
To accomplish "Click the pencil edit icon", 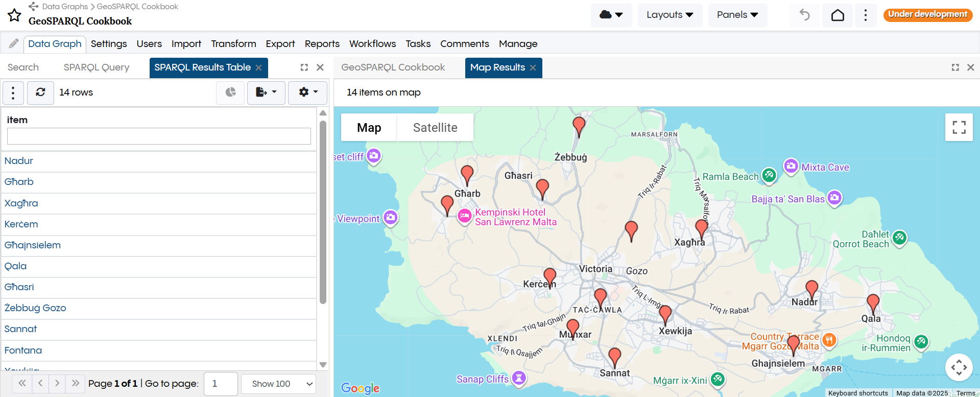I will pyautogui.click(x=14, y=44).
